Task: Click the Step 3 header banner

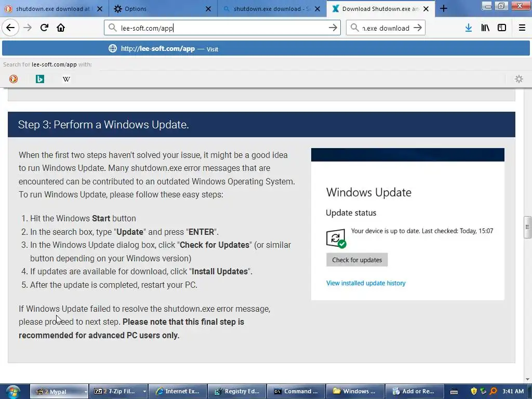Action: 262,125
